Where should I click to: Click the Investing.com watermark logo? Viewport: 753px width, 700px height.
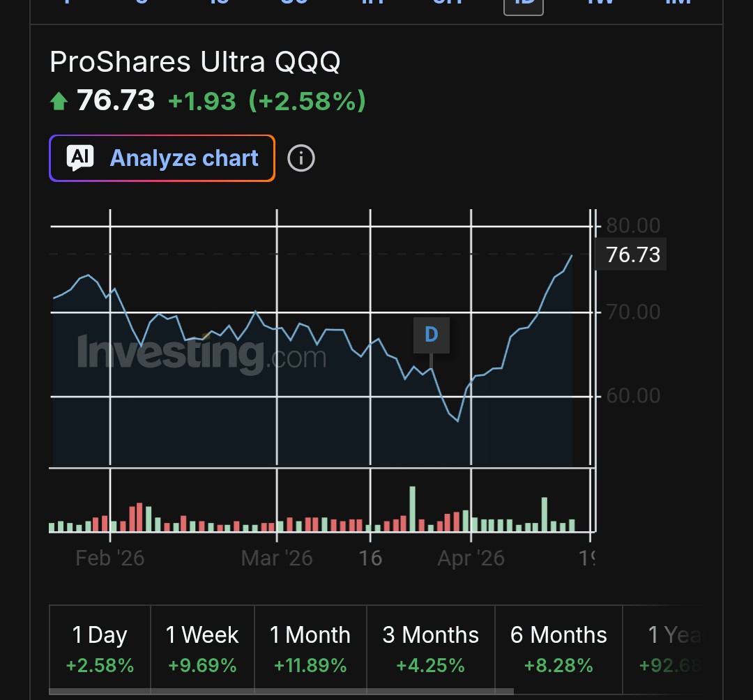click(x=201, y=353)
